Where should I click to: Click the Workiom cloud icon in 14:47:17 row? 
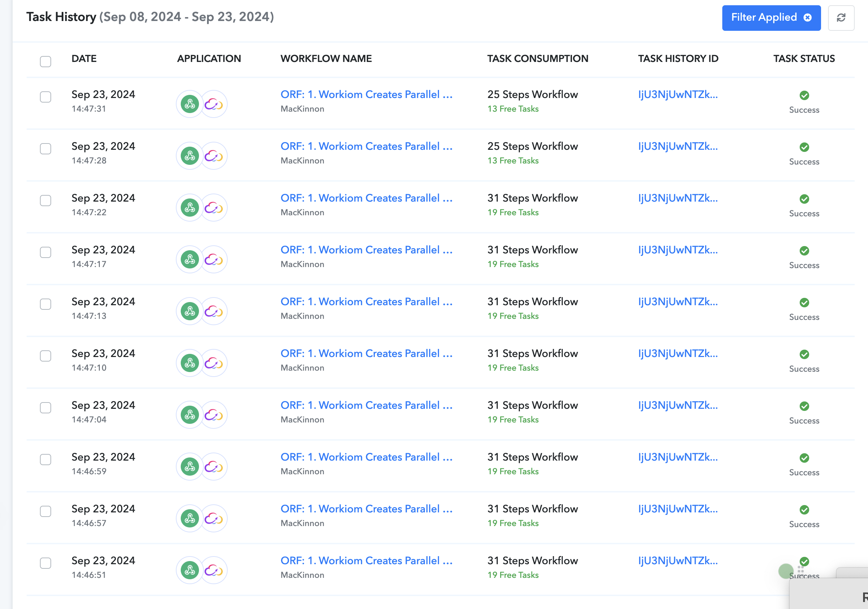(214, 259)
